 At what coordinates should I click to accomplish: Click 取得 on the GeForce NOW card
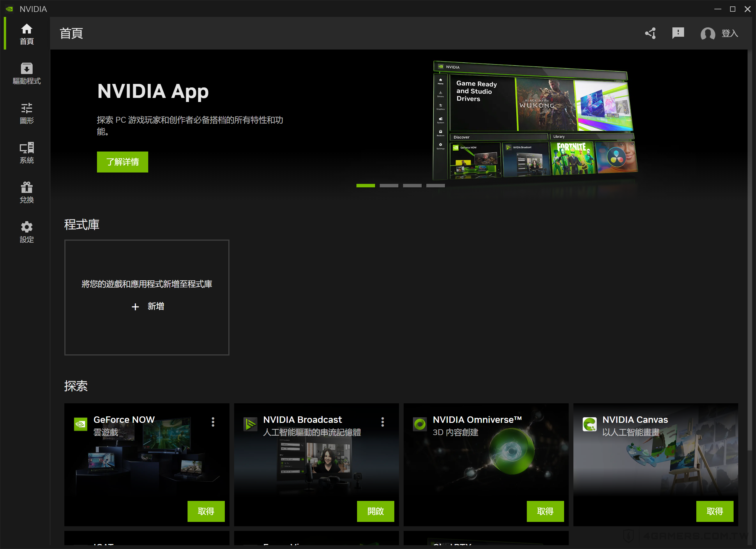point(206,511)
